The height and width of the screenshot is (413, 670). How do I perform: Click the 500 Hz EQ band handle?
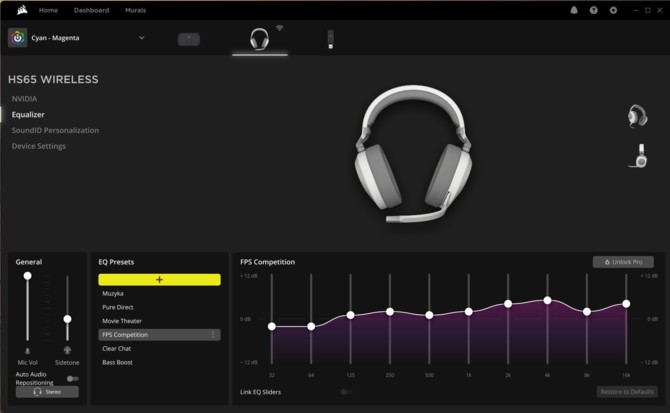point(429,315)
